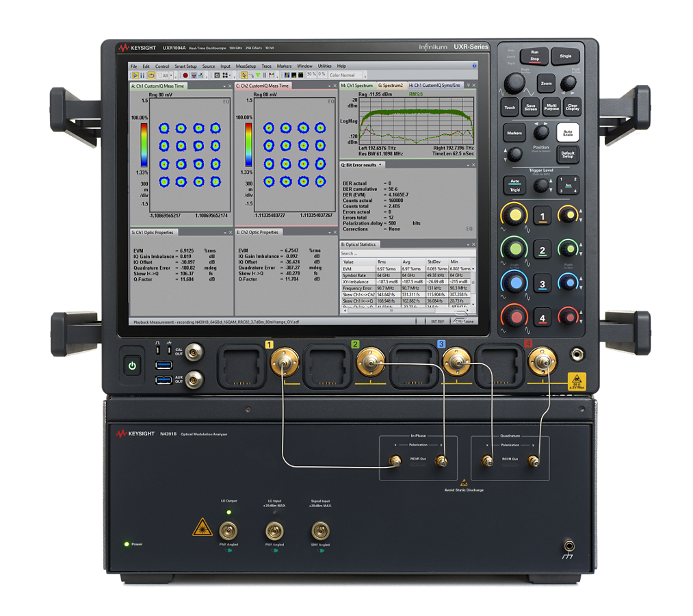Open dropdown arrow of trace C panel
693x616 pixels.
click(x=329, y=86)
